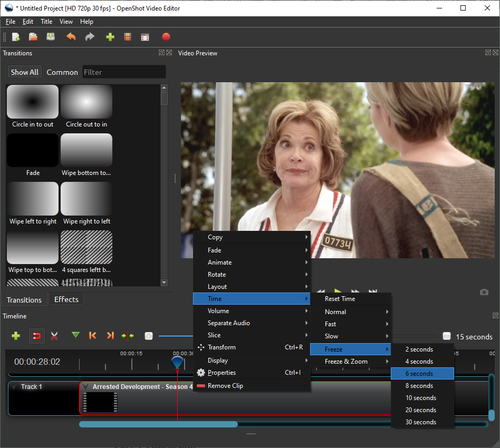Select 2 seconds freeze duration
This screenshot has height=448, width=500.
coord(422,349)
